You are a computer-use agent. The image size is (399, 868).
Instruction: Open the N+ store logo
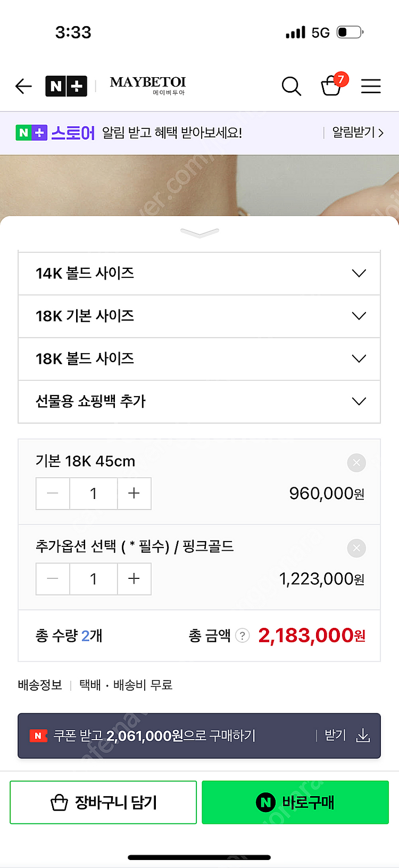[66, 86]
